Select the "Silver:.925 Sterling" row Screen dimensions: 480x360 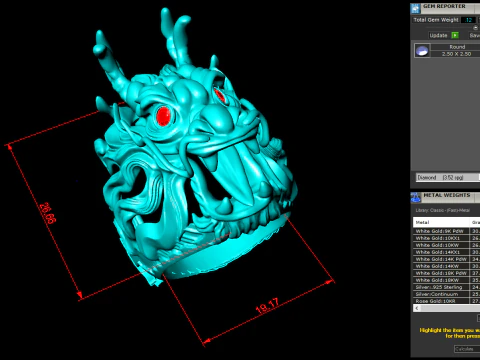pyautogui.click(x=447, y=287)
